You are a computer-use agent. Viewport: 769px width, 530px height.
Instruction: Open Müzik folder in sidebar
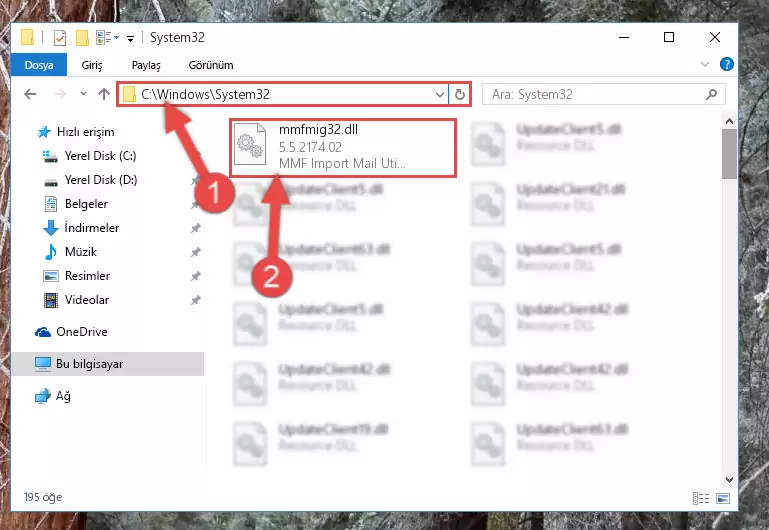click(x=71, y=252)
